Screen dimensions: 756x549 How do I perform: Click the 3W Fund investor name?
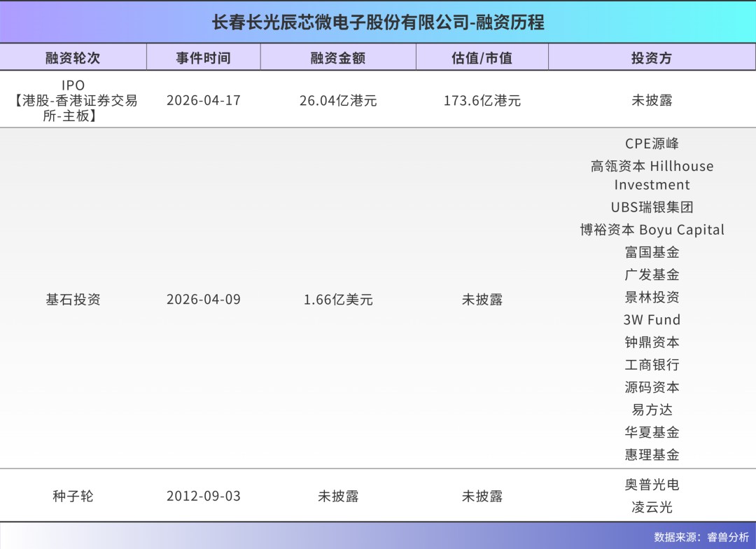coord(652,320)
